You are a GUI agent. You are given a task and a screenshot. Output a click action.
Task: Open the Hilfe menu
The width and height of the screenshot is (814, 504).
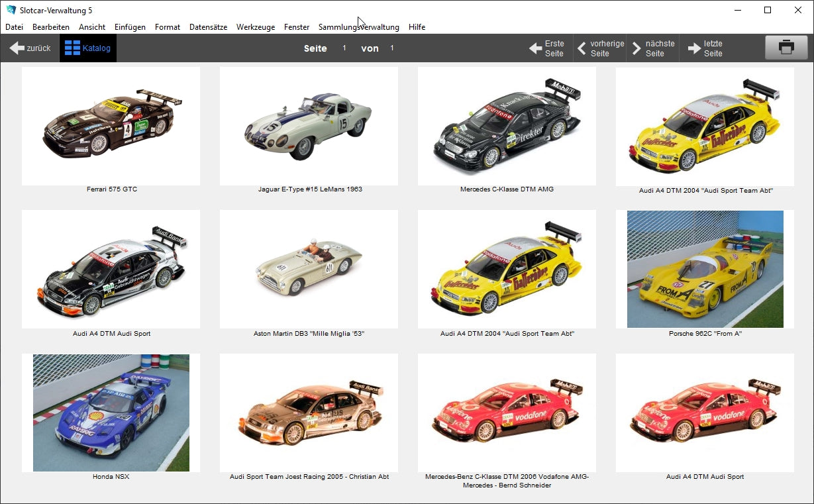417,27
